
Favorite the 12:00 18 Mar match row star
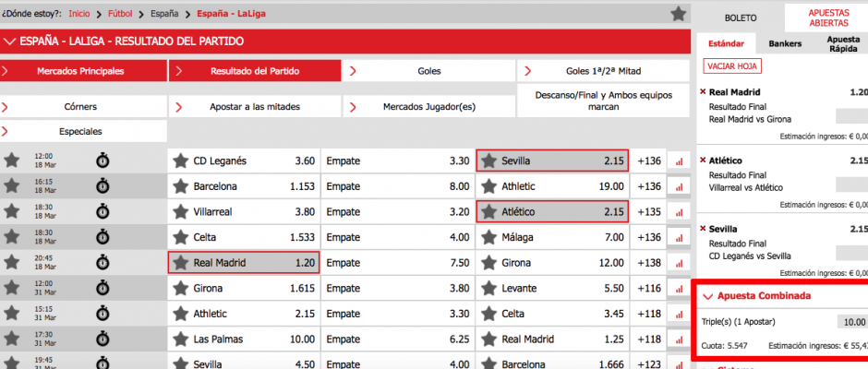coord(11,161)
